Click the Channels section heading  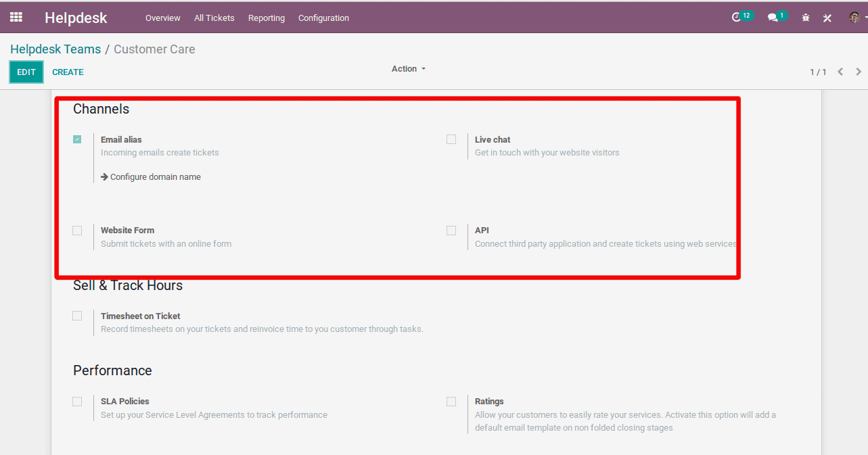(101, 109)
